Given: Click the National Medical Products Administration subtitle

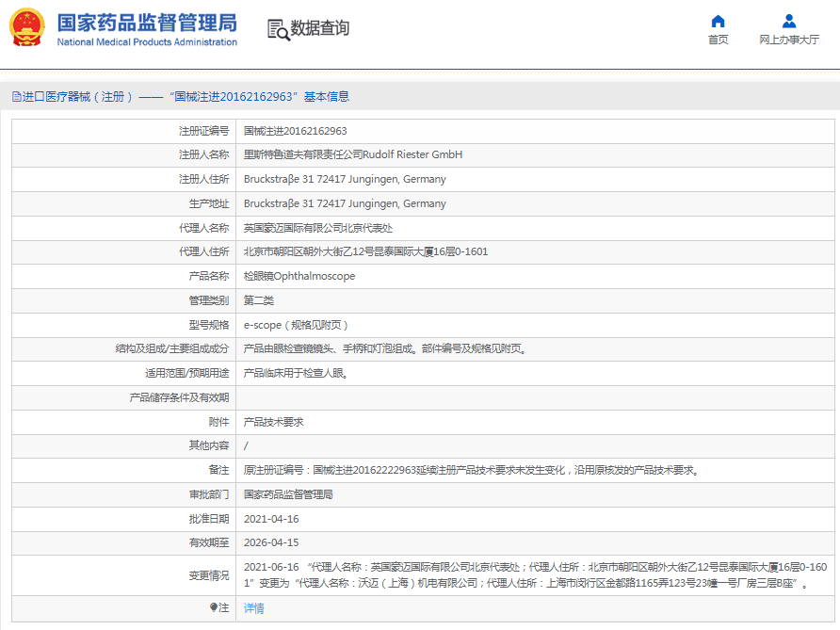Looking at the screenshot, I should pos(147,42).
